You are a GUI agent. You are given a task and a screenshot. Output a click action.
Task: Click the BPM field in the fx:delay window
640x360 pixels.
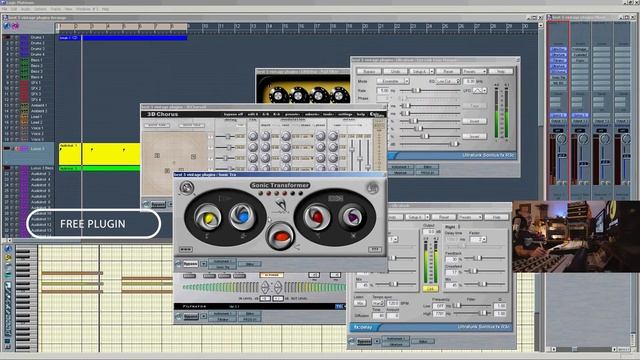coord(392,303)
